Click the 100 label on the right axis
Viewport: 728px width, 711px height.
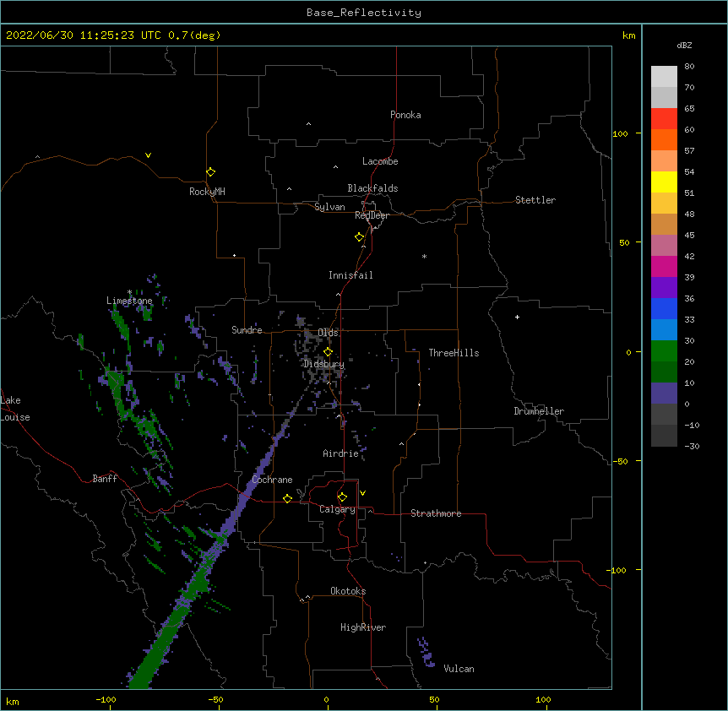point(620,133)
